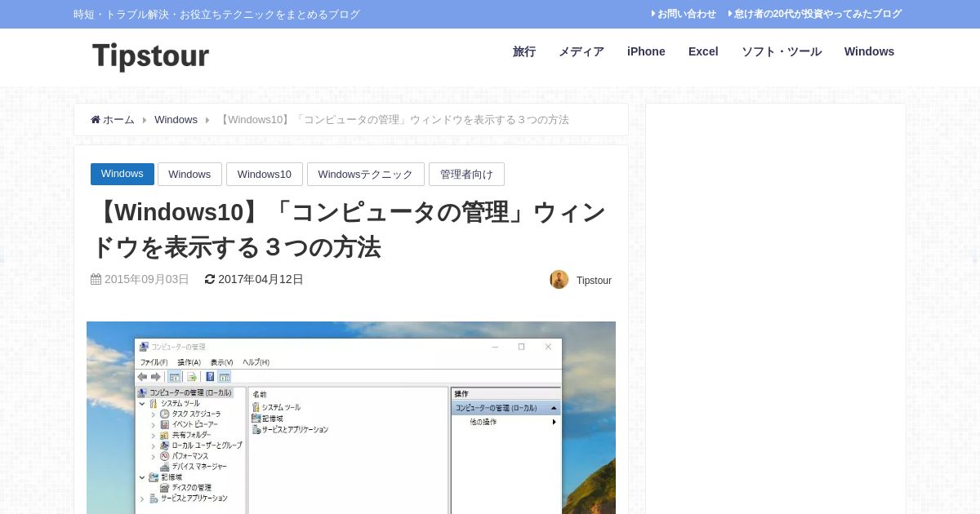Open the お問い合わせ link in the top bar

click(687, 14)
